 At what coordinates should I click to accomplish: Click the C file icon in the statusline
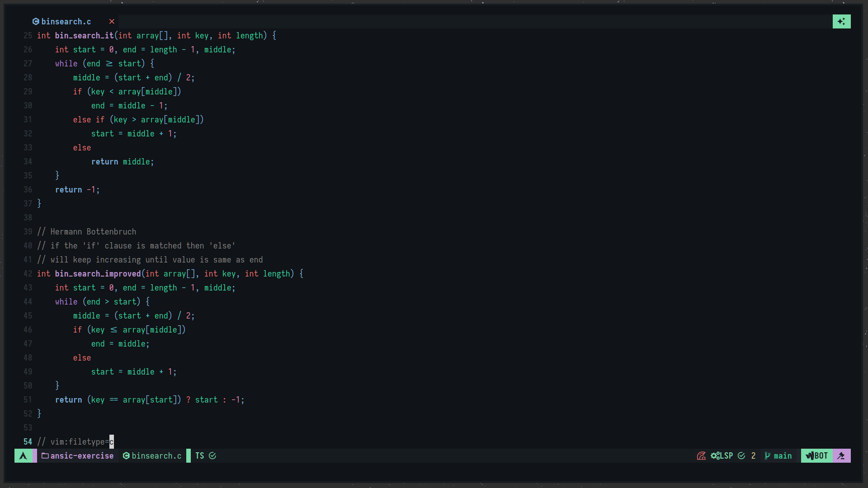(126, 455)
